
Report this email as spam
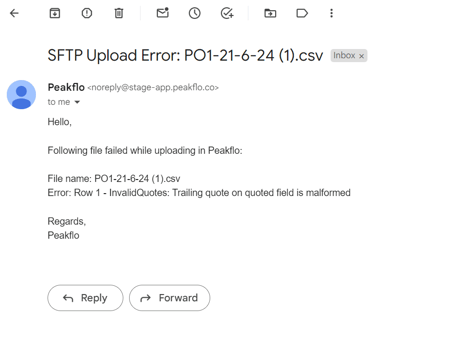[87, 13]
